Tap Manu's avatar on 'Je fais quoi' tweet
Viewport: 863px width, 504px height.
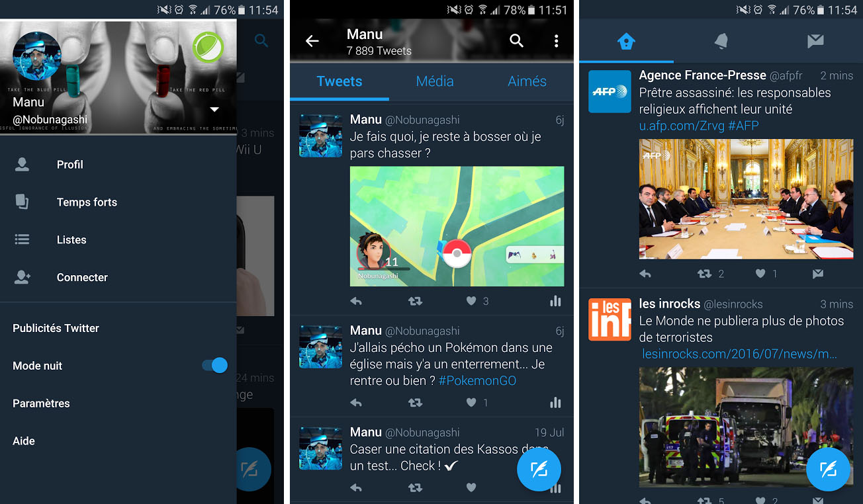(x=321, y=136)
